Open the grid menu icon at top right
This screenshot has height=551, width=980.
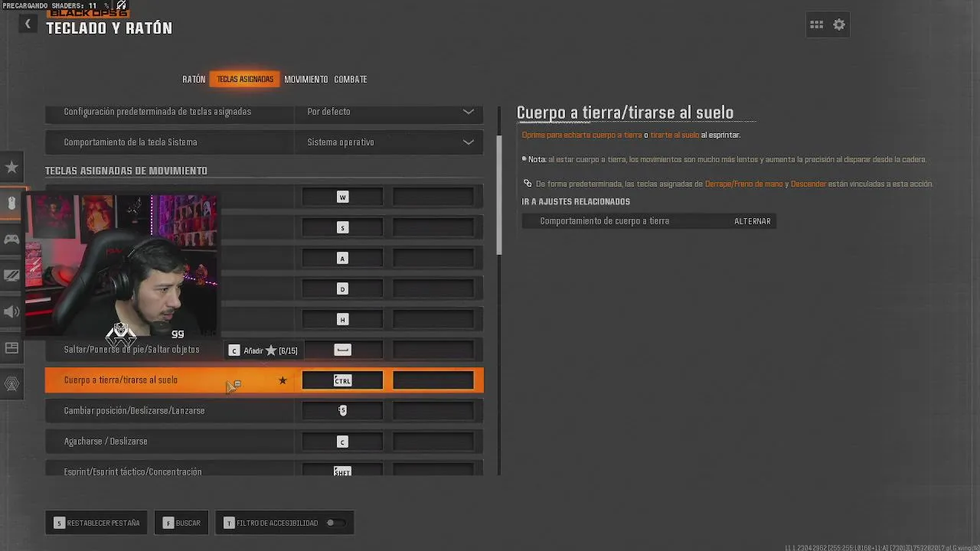[817, 24]
